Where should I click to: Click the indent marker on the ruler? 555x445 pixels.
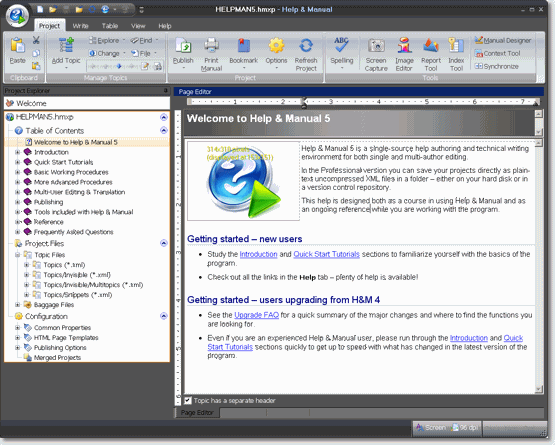pos(303,103)
